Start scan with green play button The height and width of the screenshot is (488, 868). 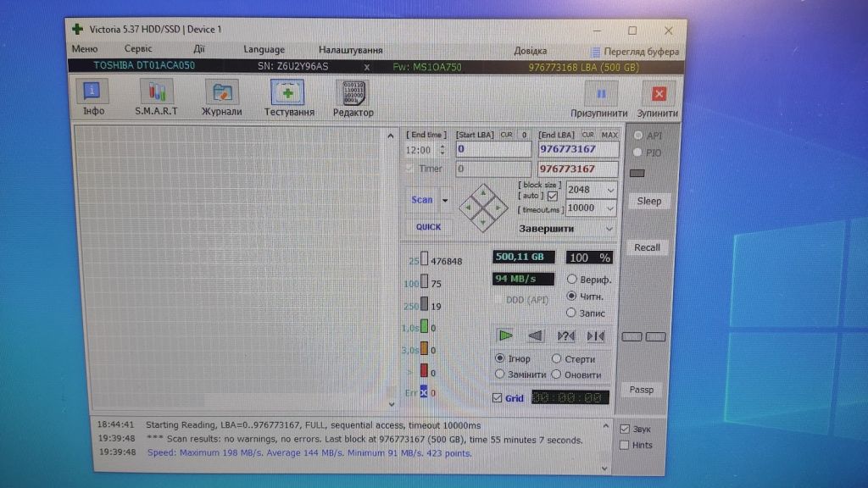point(505,335)
